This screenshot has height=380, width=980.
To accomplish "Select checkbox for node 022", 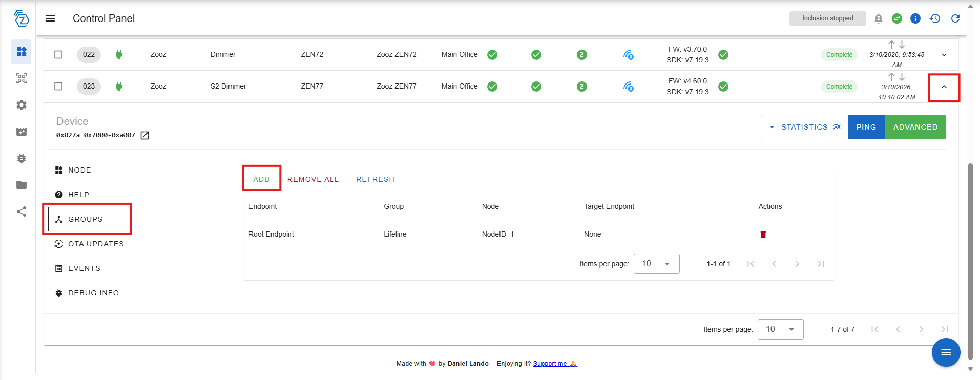I will click(58, 55).
